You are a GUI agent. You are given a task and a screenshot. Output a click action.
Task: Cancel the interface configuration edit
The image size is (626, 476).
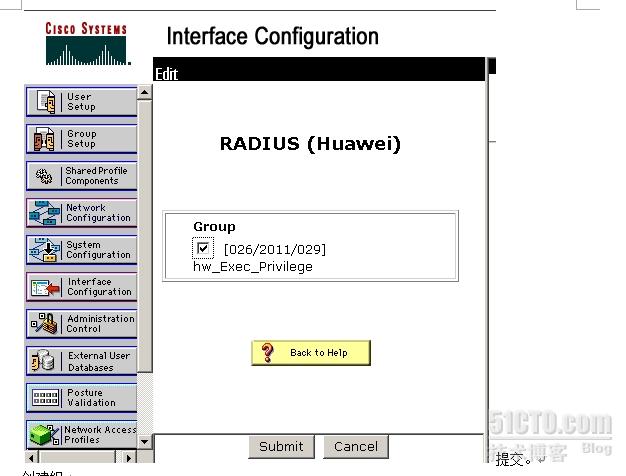click(355, 446)
